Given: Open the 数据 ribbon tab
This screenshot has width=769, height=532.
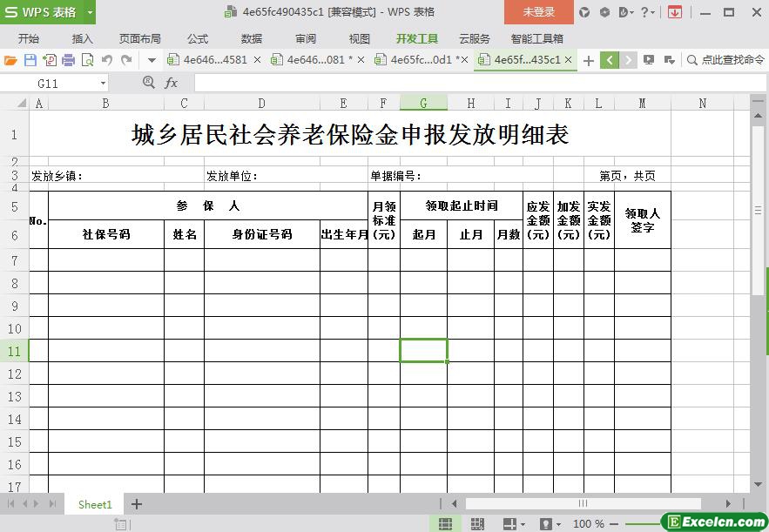Looking at the screenshot, I should [252, 38].
